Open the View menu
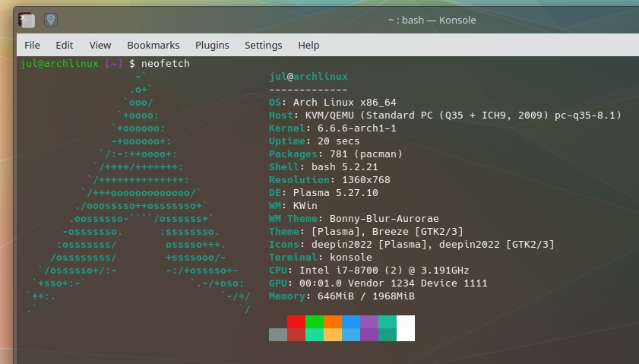 pyautogui.click(x=100, y=46)
